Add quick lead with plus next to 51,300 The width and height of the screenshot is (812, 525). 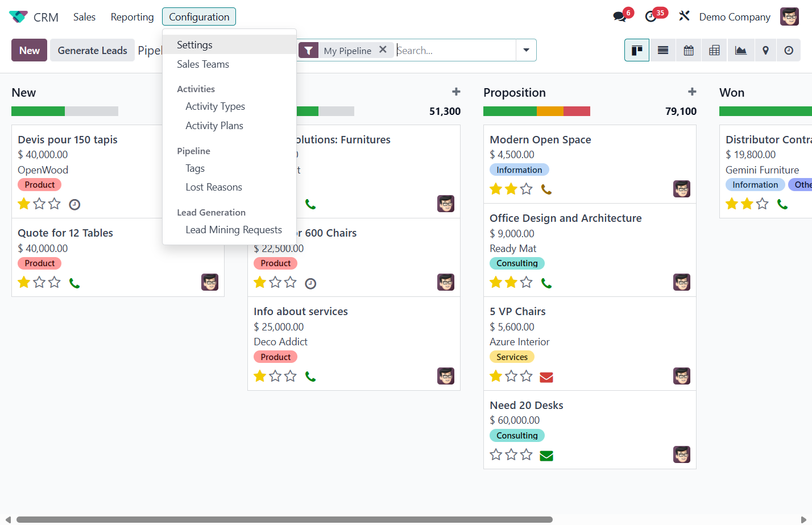(x=456, y=92)
